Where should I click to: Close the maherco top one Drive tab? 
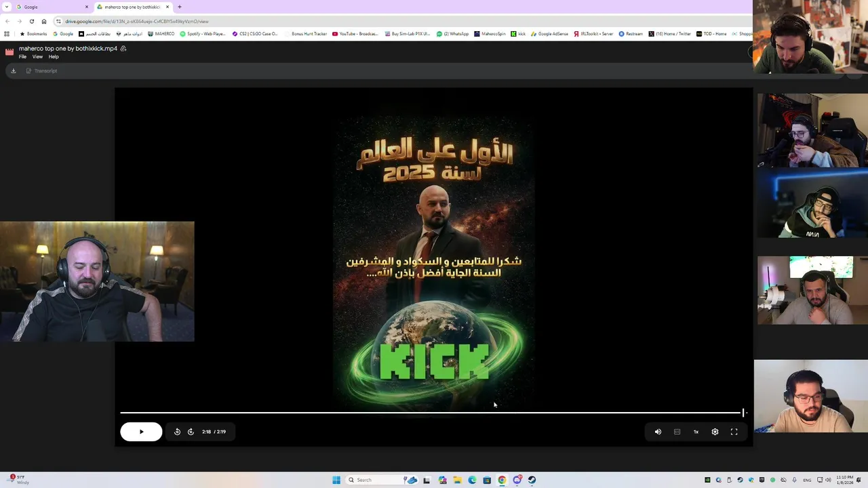(x=167, y=7)
